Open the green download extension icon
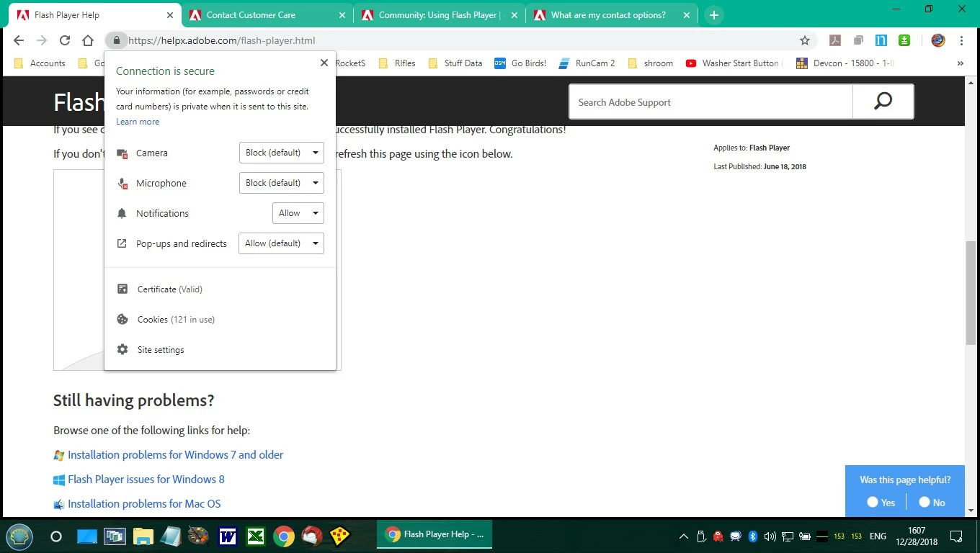 [904, 40]
